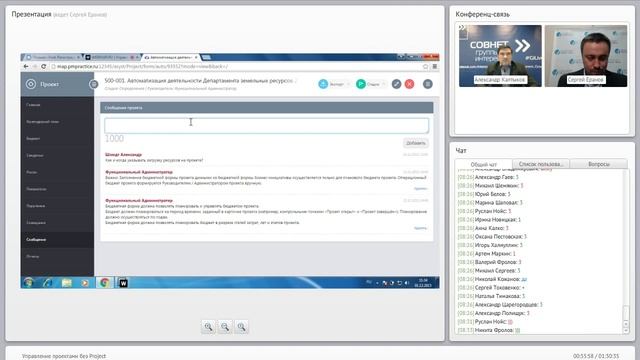Click chat message from Оксана Пестовская
This screenshot has height=360, width=640.
tap(492, 236)
